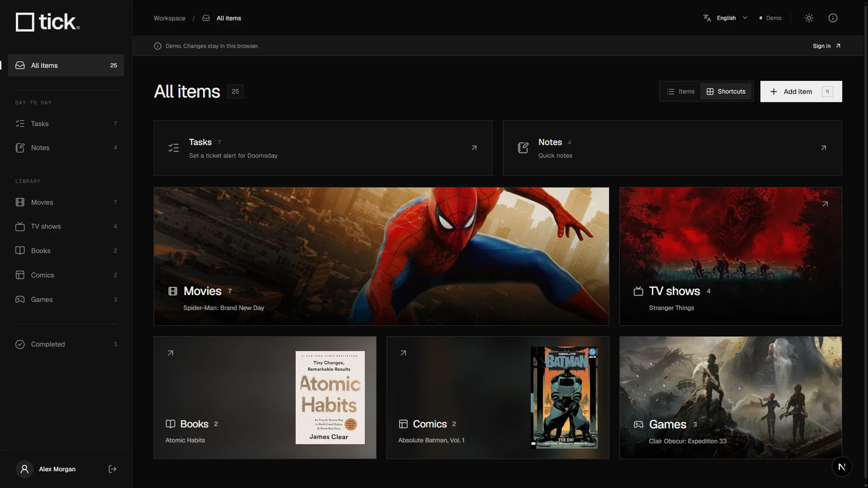868x488 pixels.
Task: Click the 'Clair Obscur: Expedition 33' text
Action: [687, 441]
